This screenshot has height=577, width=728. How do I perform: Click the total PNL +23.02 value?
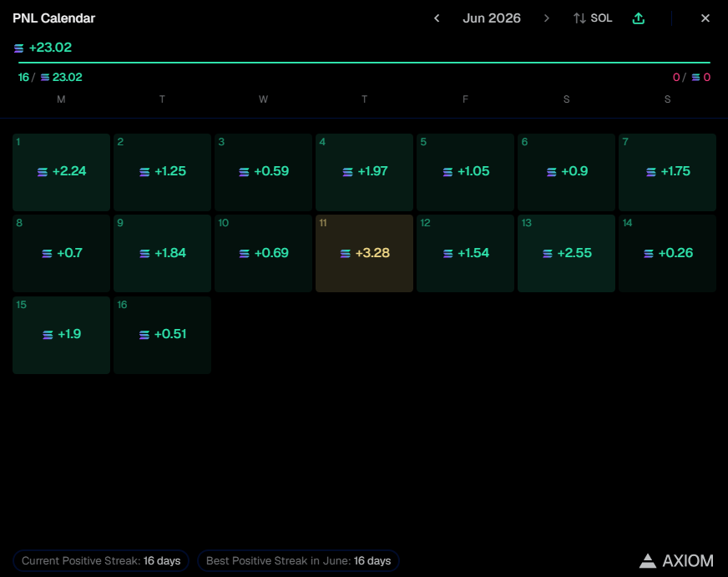click(50, 48)
